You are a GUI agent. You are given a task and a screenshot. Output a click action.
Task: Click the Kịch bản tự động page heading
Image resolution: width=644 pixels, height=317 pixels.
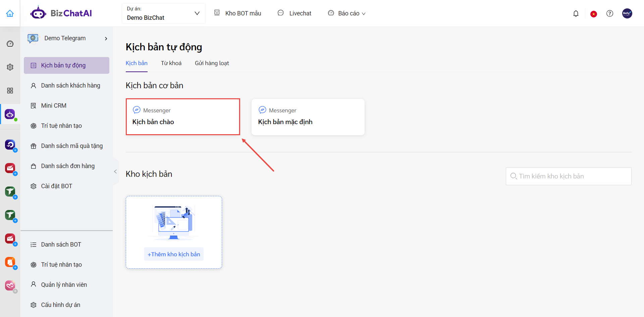click(164, 47)
